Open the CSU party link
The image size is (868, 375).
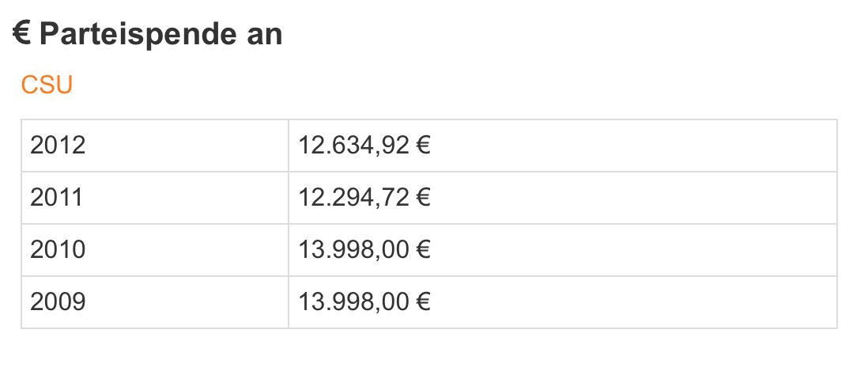pos(47,85)
